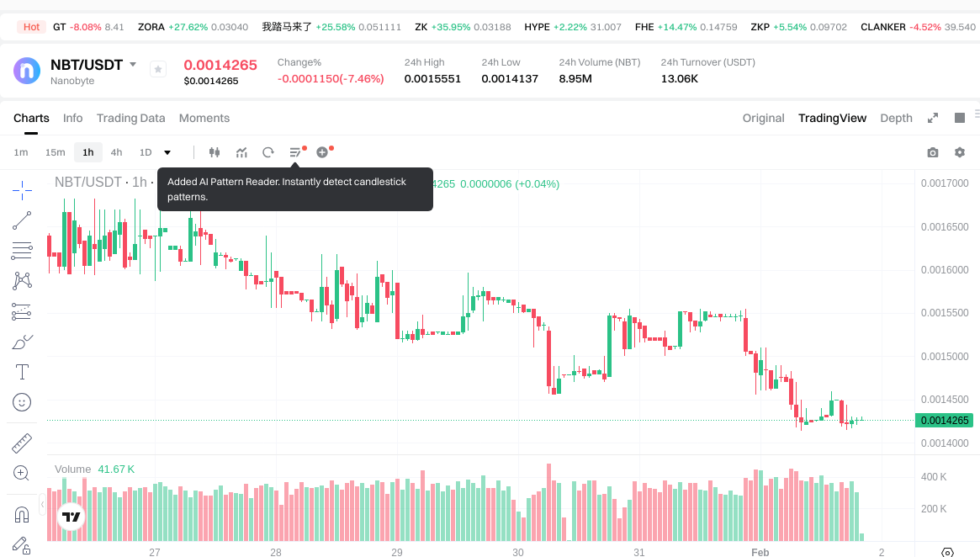The width and height of the screenshot is (980, 557).
Task: Pick the emoji sticker tool
Action: [22, 402]
